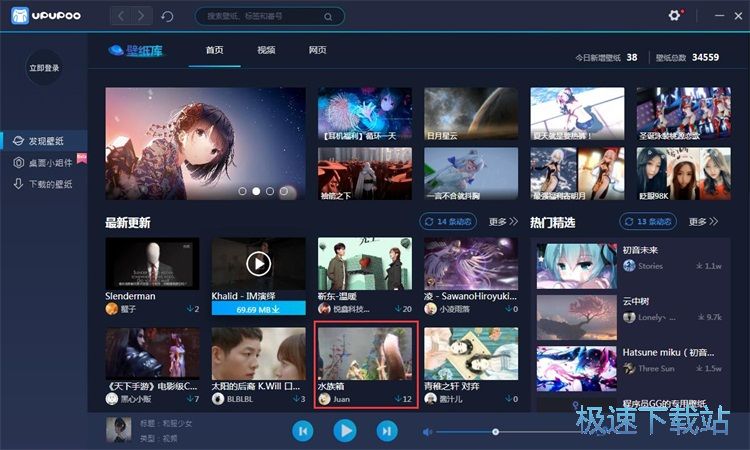
Task: Select the first carousel dot
Action: click(x=243, y=191)
